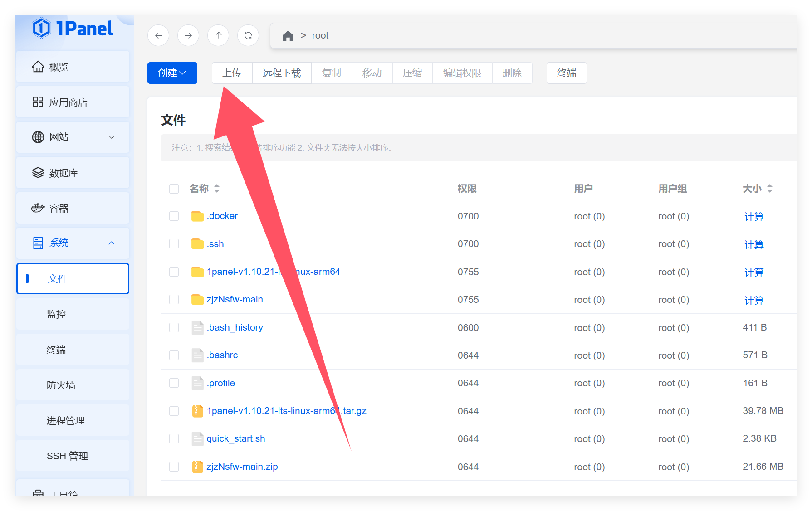Image resolution: width=812 pixels, height=511 pixels.
Task: Open the quick_start.sh file link
Action: [236, 439]
